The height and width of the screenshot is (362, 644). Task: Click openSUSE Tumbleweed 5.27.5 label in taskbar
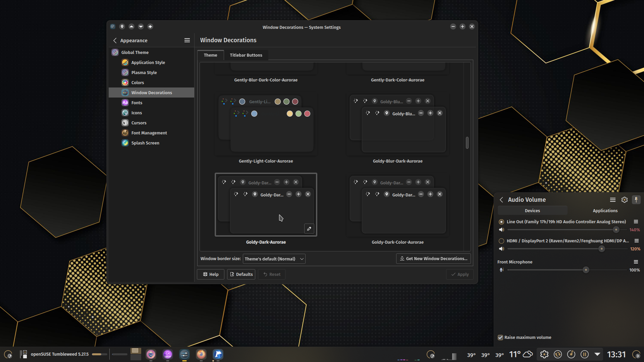(60, 354)
